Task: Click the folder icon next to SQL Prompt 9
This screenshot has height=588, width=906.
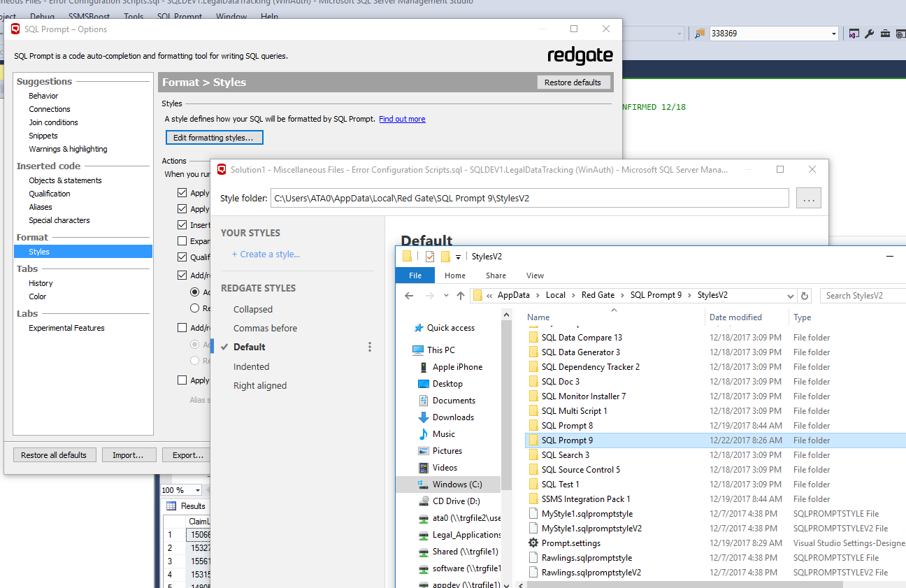Action: [533, 440]
